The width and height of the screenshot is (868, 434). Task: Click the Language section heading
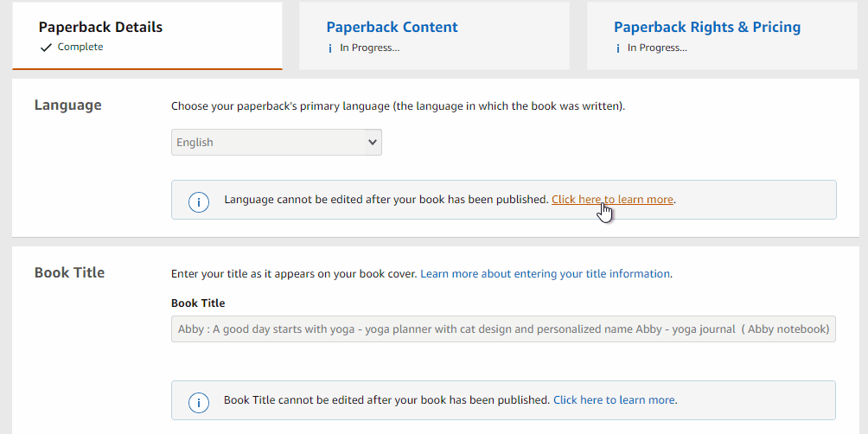click(68, 105)
